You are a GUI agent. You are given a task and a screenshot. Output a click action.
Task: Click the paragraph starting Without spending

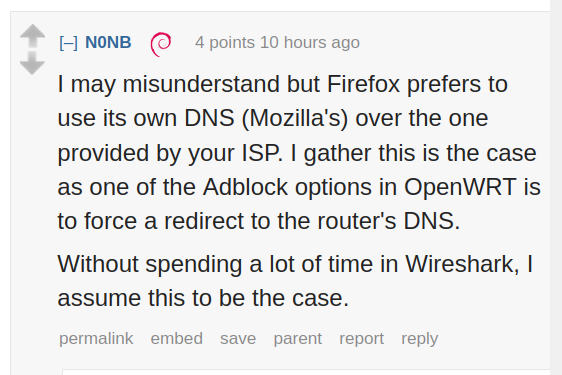[295, 281]
